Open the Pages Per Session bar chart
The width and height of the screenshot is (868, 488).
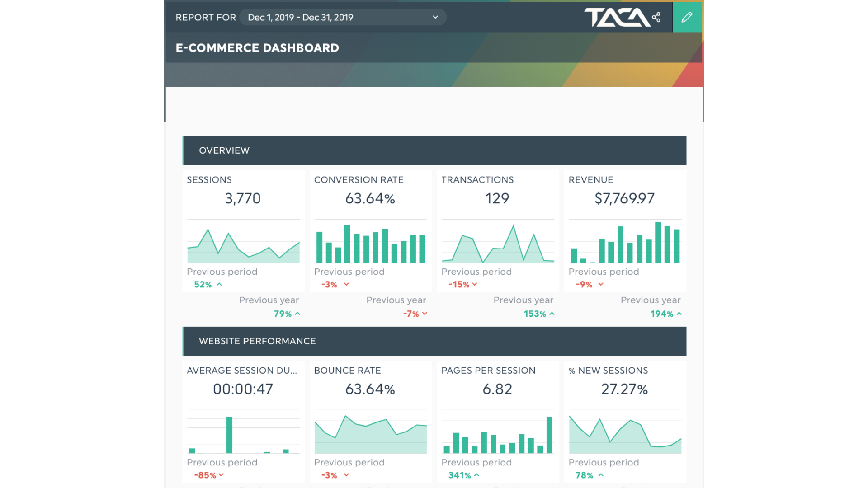498,432
